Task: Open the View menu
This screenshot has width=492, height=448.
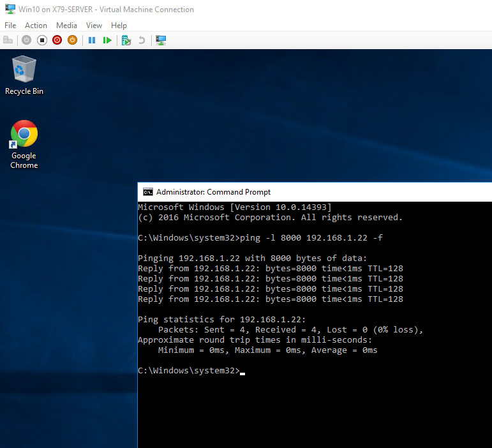Action: 94,26
